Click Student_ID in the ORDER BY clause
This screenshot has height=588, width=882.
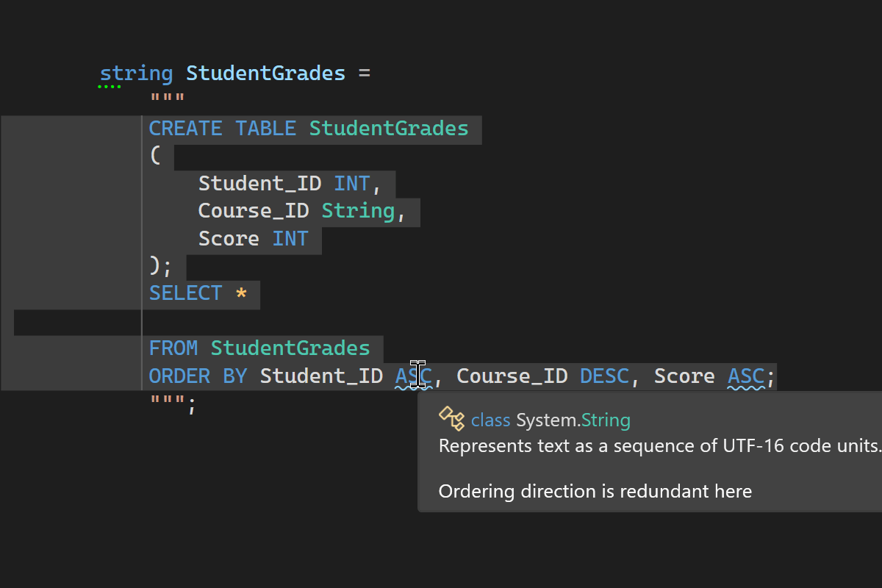tap(321, 376)
